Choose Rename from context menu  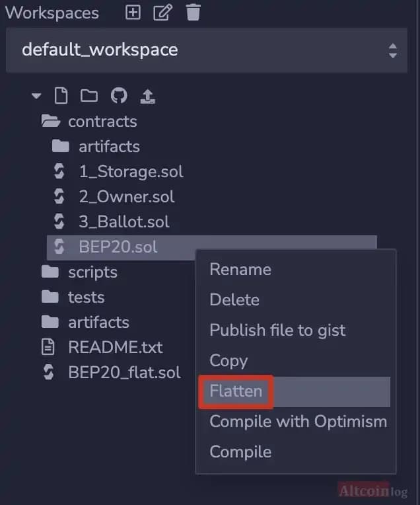(240, 269)
